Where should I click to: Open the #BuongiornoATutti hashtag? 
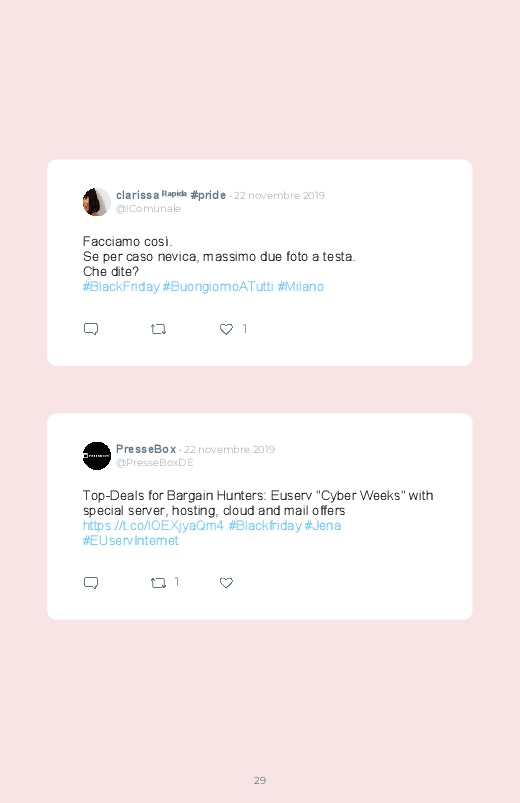coord(218,286)
